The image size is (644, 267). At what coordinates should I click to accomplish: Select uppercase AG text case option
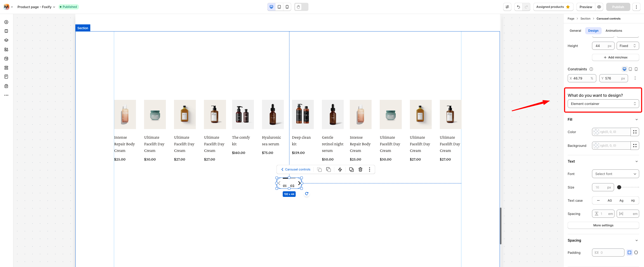pyautogui.click(x=610, y=200)
